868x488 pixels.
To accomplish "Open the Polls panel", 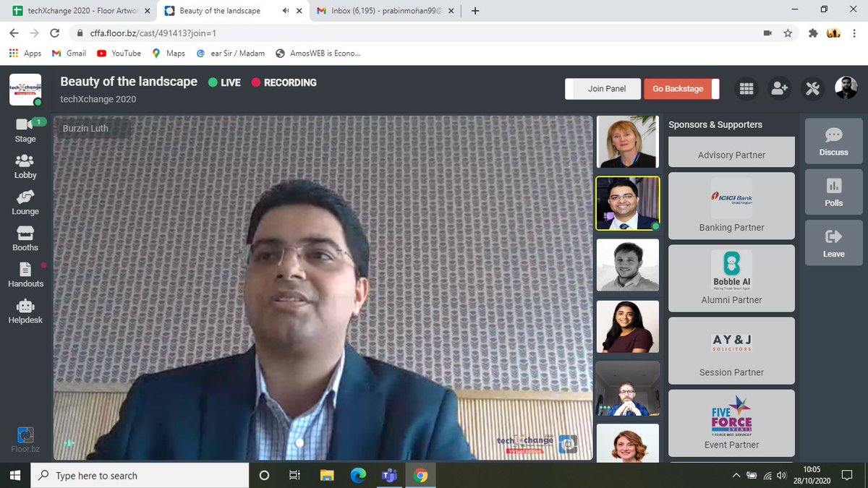I will click(833, 192).
